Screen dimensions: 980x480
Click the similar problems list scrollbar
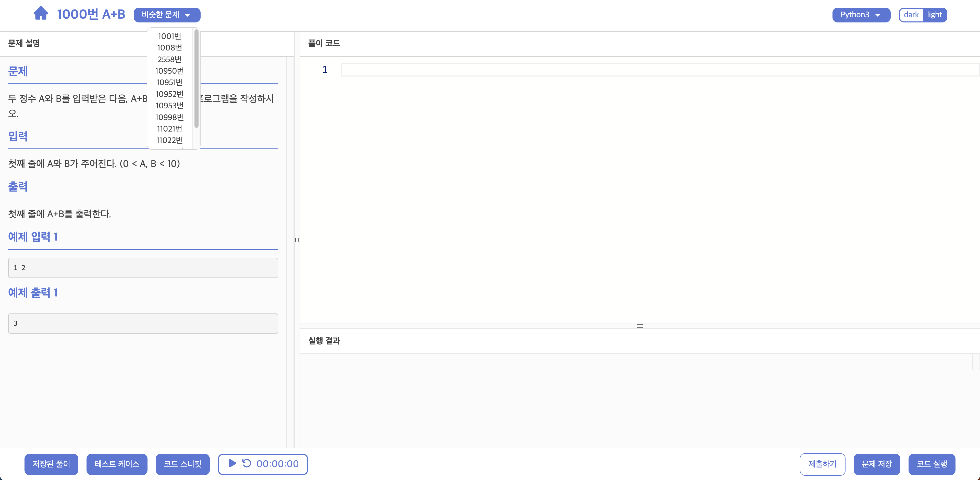[x=196, y=79]
